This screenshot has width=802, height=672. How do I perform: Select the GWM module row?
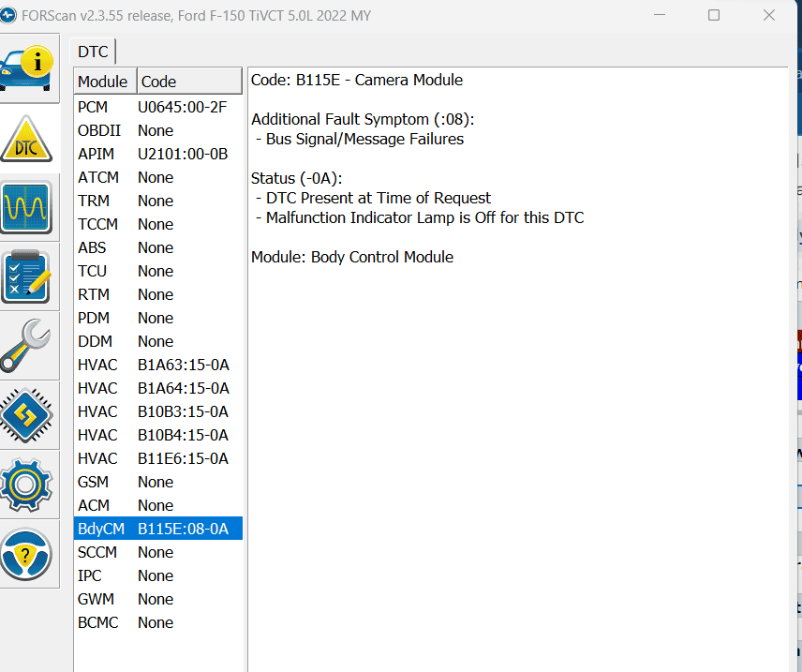pyautogui.click(x=158, y=599)
